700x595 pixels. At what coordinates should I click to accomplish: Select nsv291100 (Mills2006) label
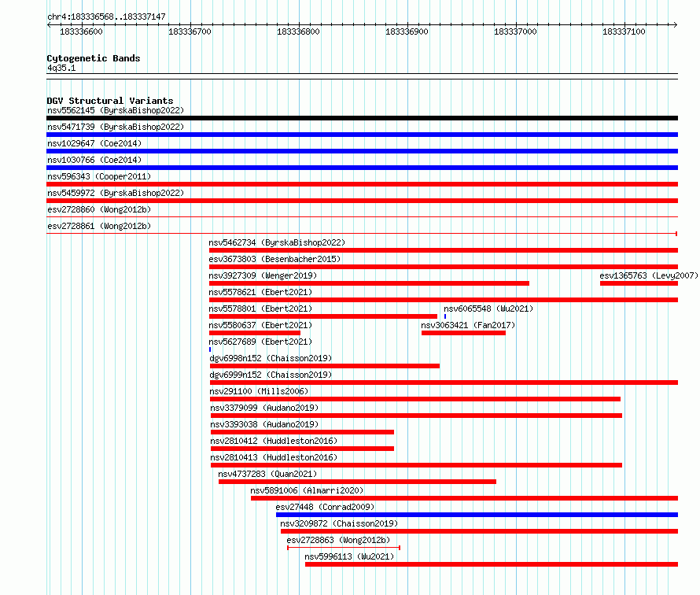pos(259,391)
